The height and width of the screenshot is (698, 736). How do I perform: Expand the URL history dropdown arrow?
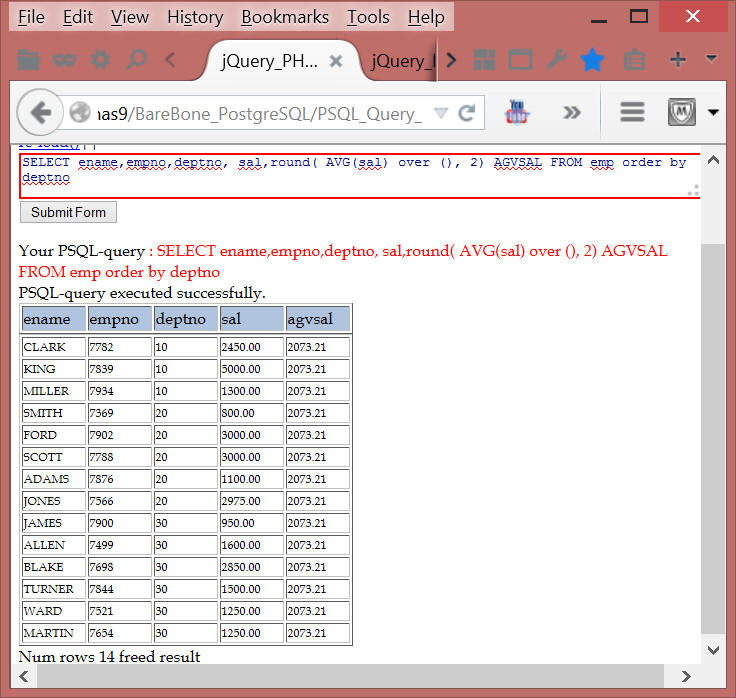click(441, 113)
